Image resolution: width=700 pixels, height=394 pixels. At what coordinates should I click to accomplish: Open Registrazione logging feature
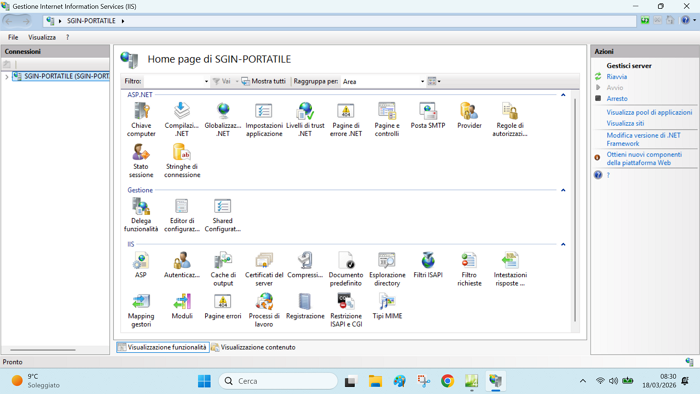(x=305, y=306)
